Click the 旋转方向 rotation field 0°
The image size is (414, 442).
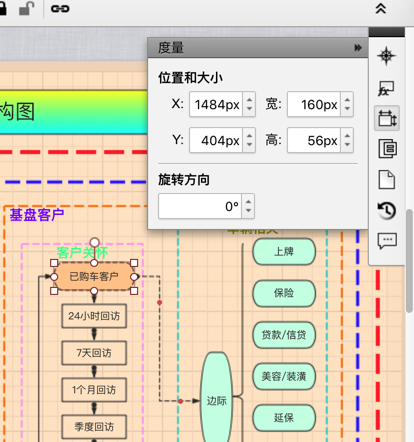[200, 206]
